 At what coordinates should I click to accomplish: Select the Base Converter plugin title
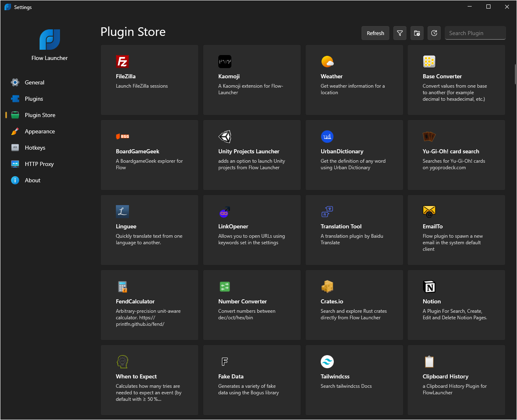(442, 76)
